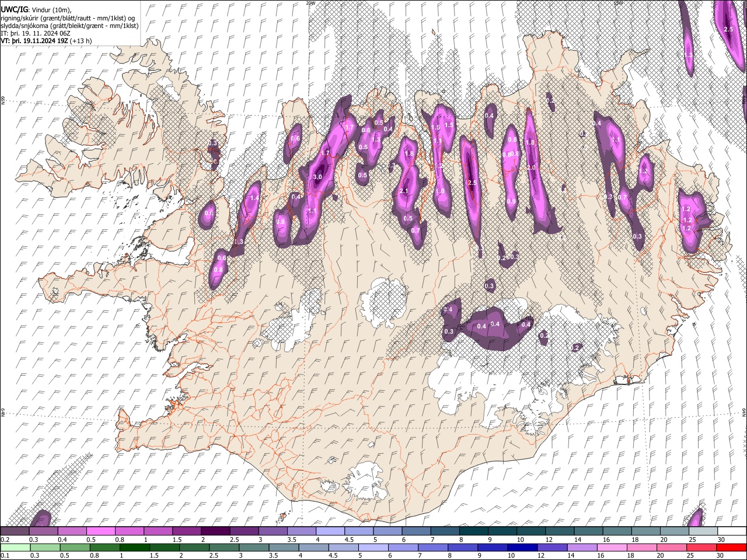Image resolution: width=747 pixels, height=560 pixels.
Task: Click the '1.4' precipitation value on the map
Action: click(x=254, y=198)
